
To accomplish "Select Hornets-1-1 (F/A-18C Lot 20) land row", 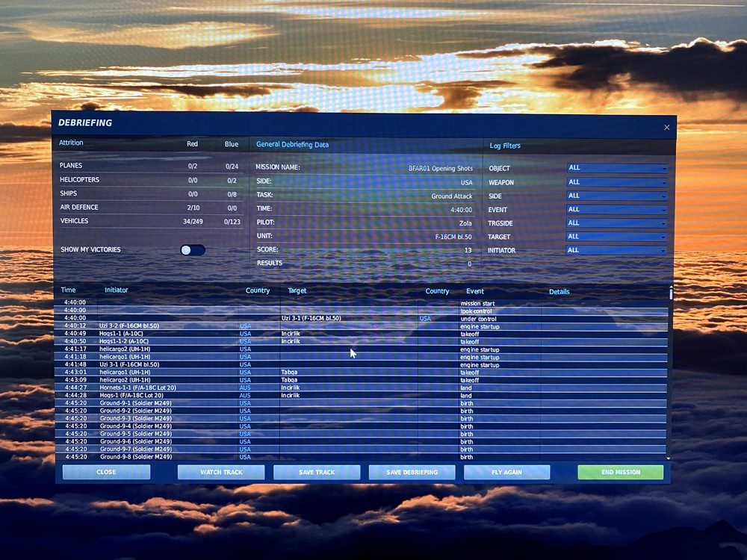I will click(362, 388).
